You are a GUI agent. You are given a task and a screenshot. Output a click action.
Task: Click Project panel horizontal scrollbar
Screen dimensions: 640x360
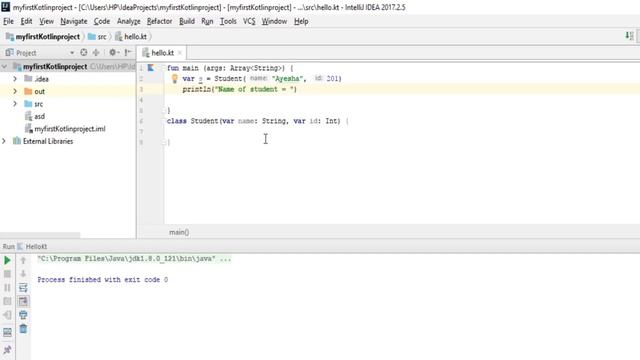tap(40, 235)
